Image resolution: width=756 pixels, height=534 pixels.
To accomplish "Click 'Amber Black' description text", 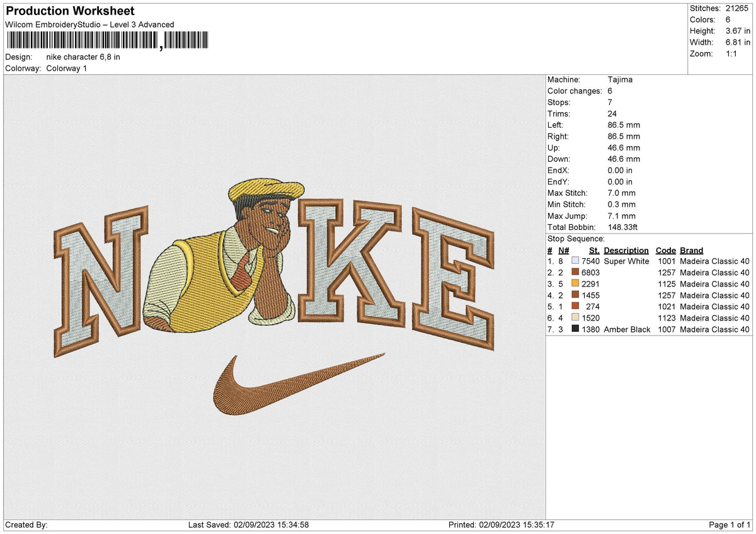I will click(627, 329).
